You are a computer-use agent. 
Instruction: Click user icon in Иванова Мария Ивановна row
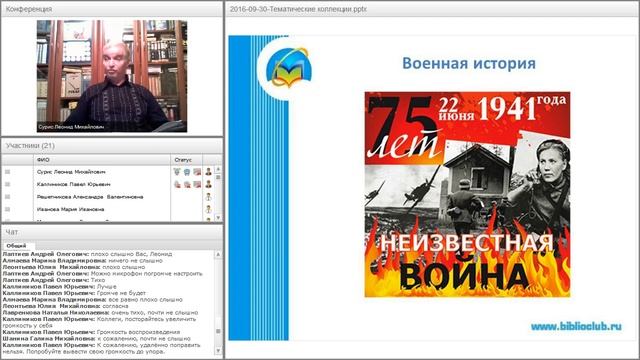pos(209,209)
